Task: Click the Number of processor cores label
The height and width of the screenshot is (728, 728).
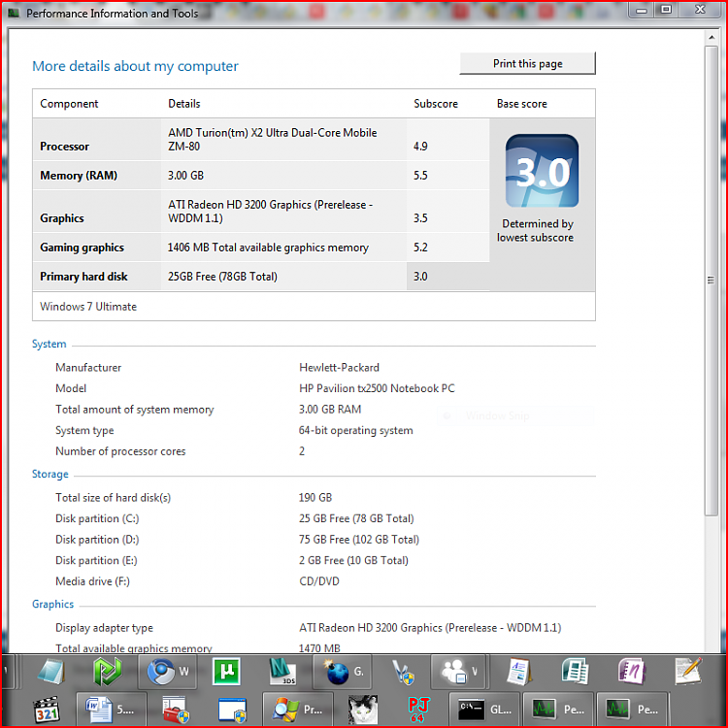Action: point(120,451)
